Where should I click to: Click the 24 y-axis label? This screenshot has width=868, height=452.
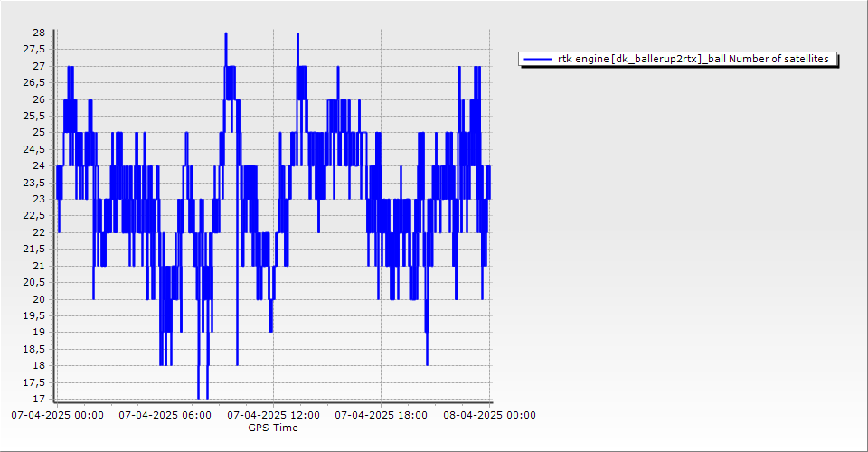coord(39,165)
